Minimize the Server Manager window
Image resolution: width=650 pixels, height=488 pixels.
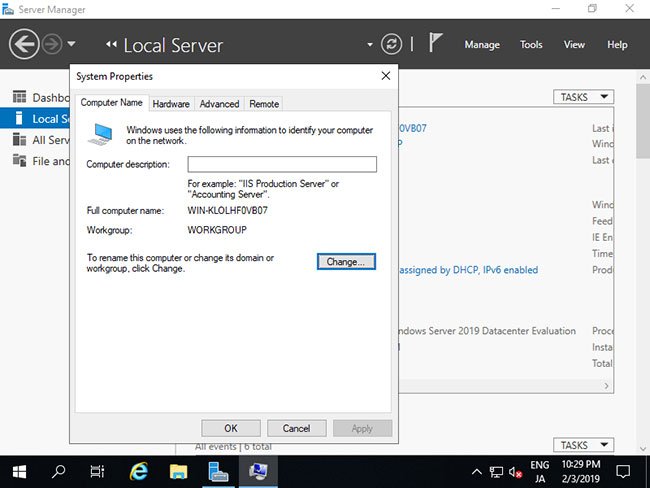(x=555, y=9)
